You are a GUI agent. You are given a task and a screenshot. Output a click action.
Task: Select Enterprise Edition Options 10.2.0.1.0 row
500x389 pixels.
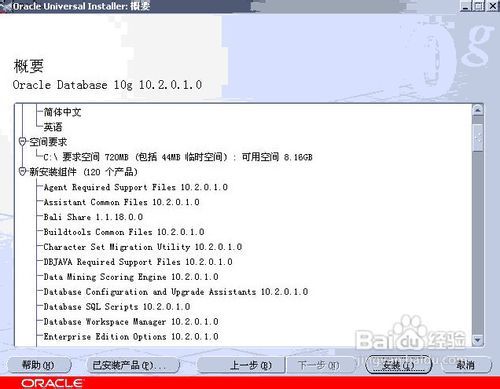[131, 336]
